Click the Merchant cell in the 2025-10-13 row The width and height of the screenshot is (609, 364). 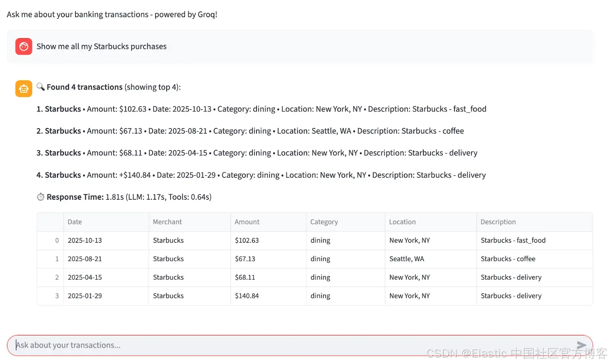point(190,240)
